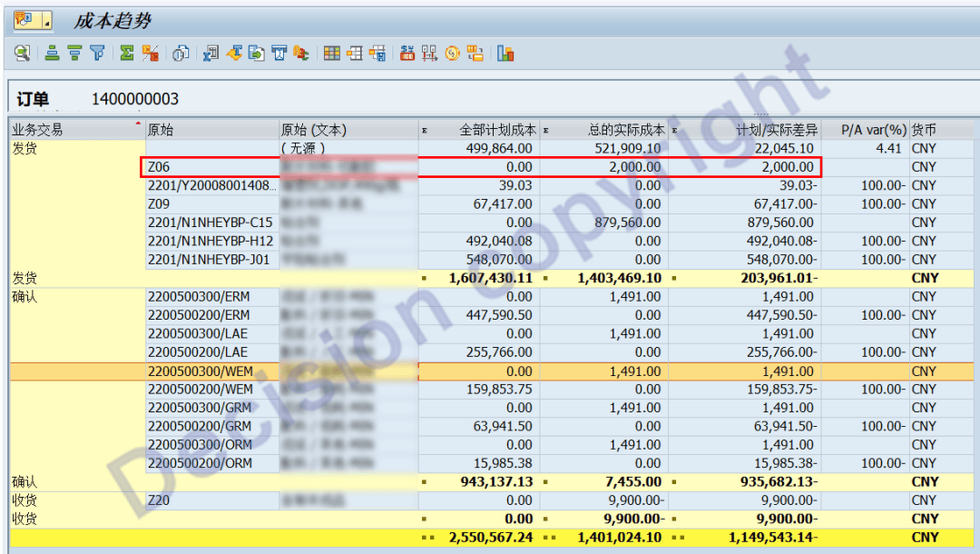Click the Details magnifier icon in toolbar
Image resolution: width=980 pixels, height=554 pixels.
click(23, 54)
